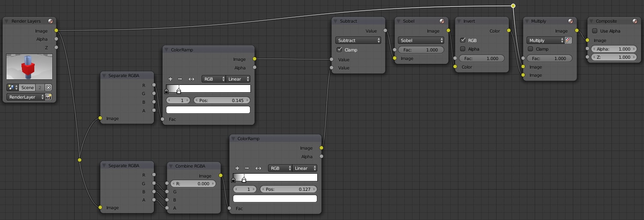Click reroute point above Multiply node
This screenshot has height=220, width=644.
pos(513,6)
